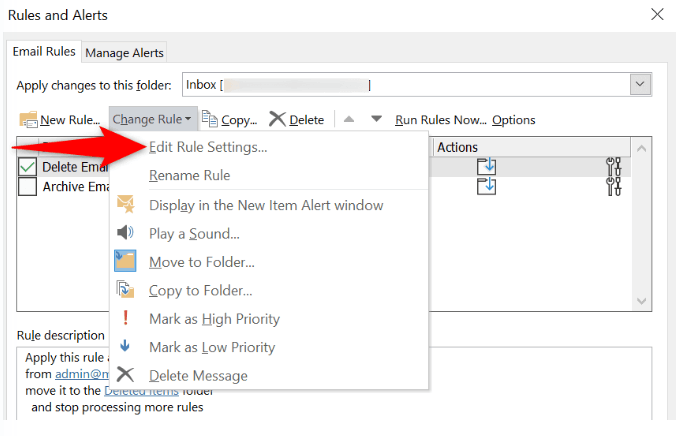Open the admin email address link

[82, 374]
